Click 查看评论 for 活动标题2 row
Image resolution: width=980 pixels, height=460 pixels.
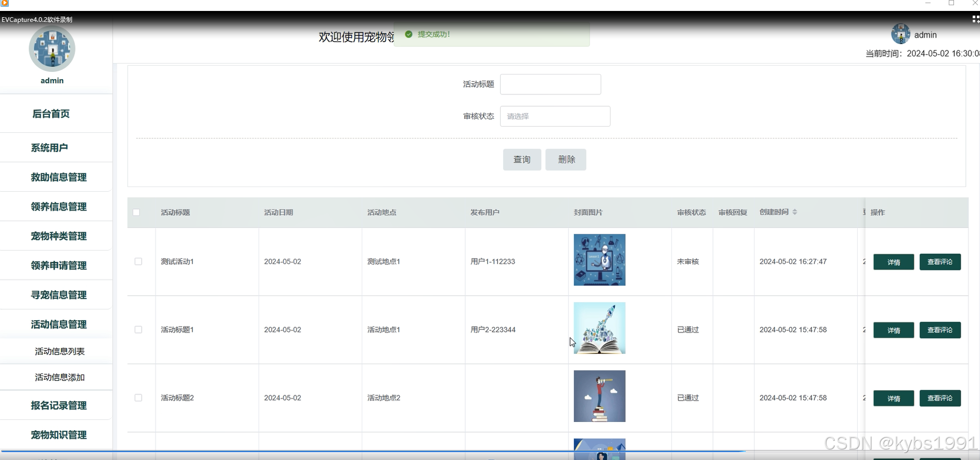[x=940, y=398]
